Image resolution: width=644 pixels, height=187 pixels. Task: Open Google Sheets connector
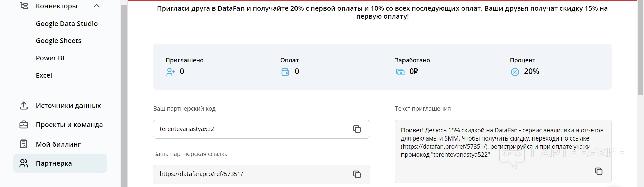click(58, 41)
